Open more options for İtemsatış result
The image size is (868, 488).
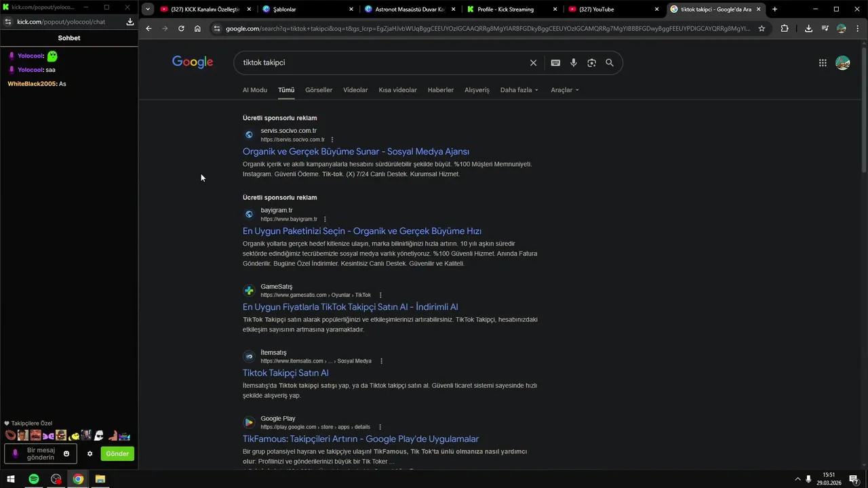click(x=381, y=361)
